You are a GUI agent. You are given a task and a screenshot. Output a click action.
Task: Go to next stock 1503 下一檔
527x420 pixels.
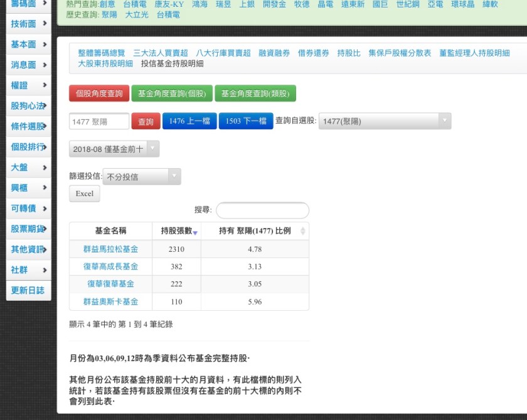(x=246, y=121)
